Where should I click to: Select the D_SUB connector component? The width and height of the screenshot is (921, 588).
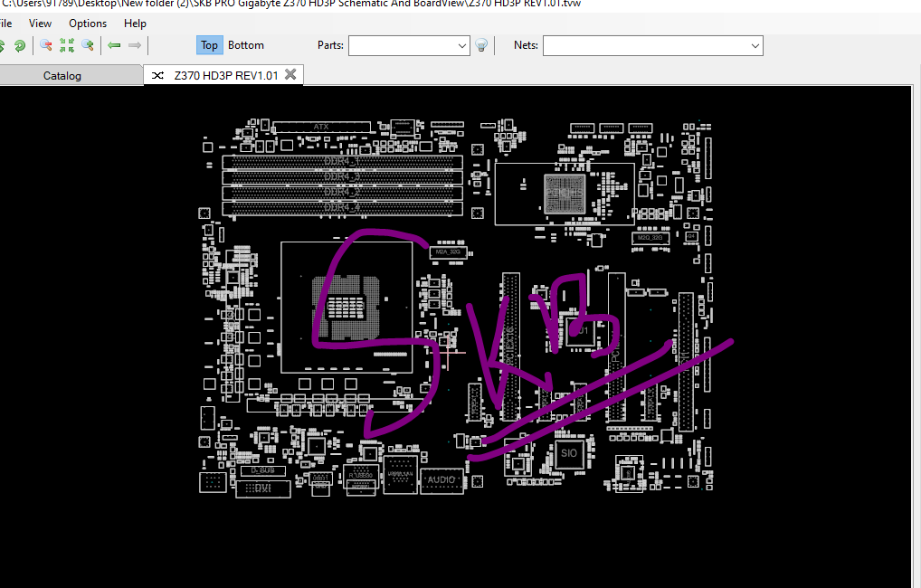point(262,470)
